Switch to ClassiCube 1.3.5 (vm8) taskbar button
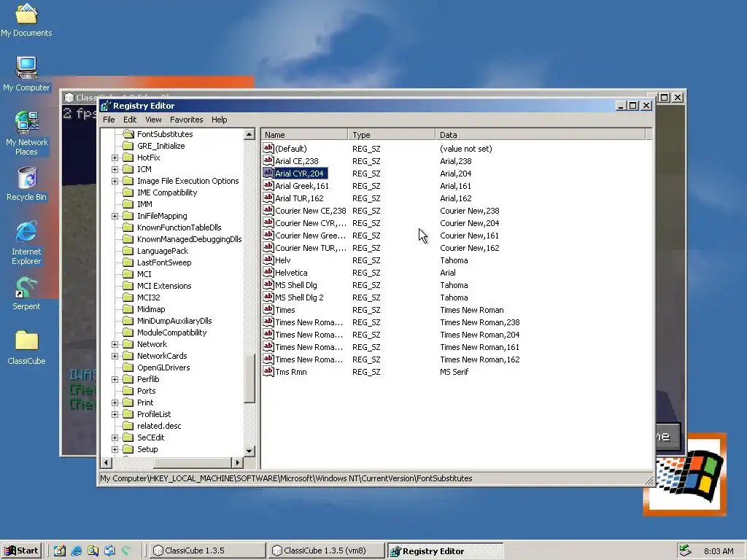 (x=325, y=551)
